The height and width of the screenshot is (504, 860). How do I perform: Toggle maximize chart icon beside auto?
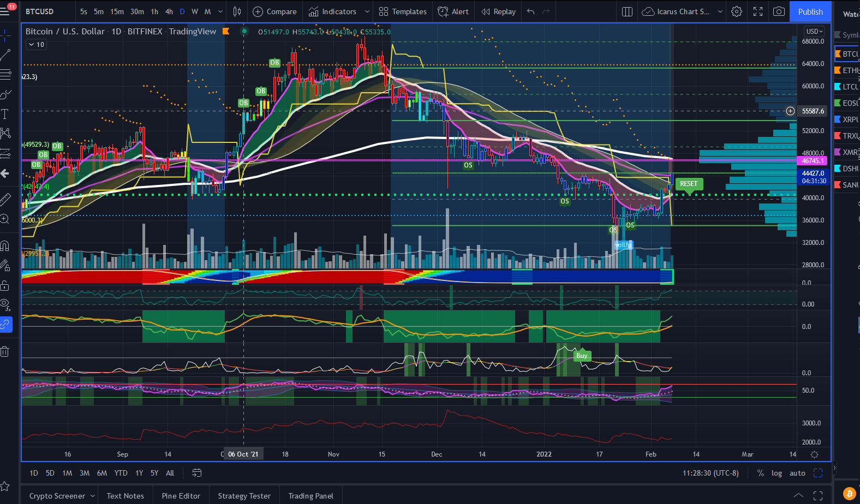tap(818, 473)
